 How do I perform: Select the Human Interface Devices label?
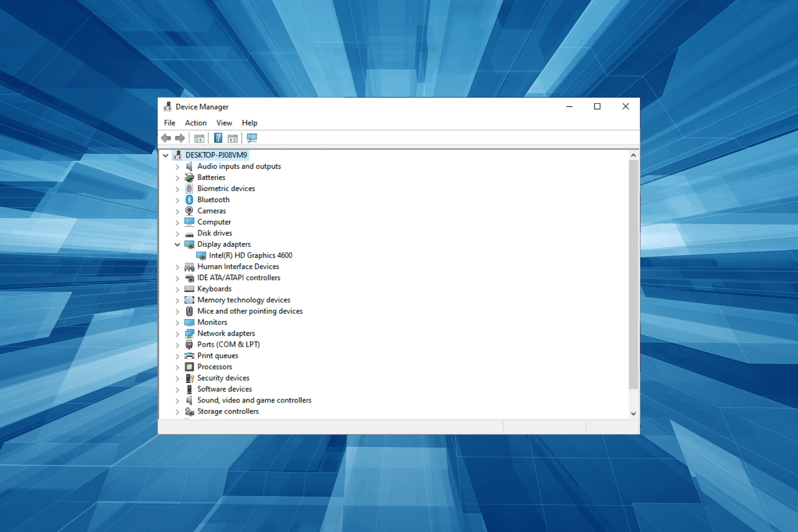tap(238, 267)
